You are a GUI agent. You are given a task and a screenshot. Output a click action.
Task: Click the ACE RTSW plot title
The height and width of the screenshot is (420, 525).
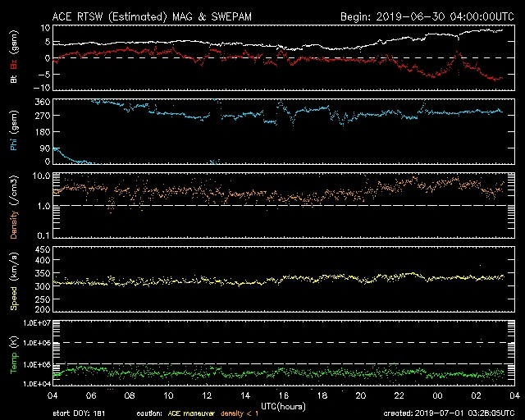click(164, 16)
